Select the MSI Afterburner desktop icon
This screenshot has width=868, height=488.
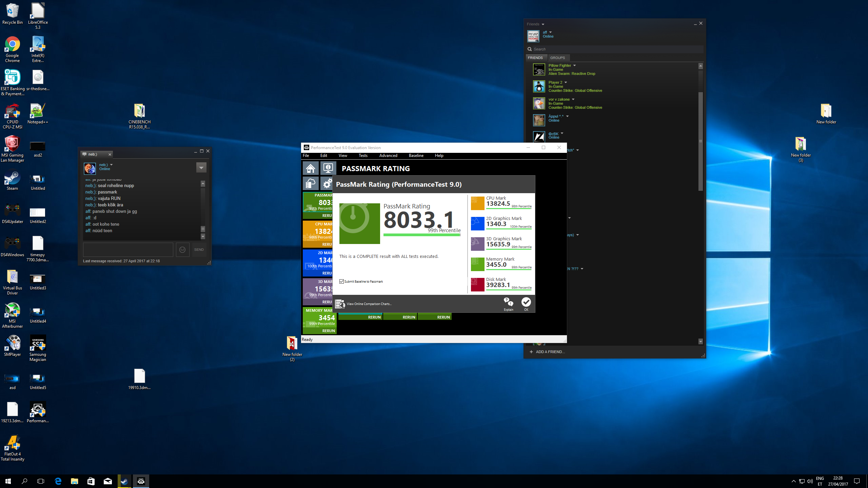coord(13,315)
